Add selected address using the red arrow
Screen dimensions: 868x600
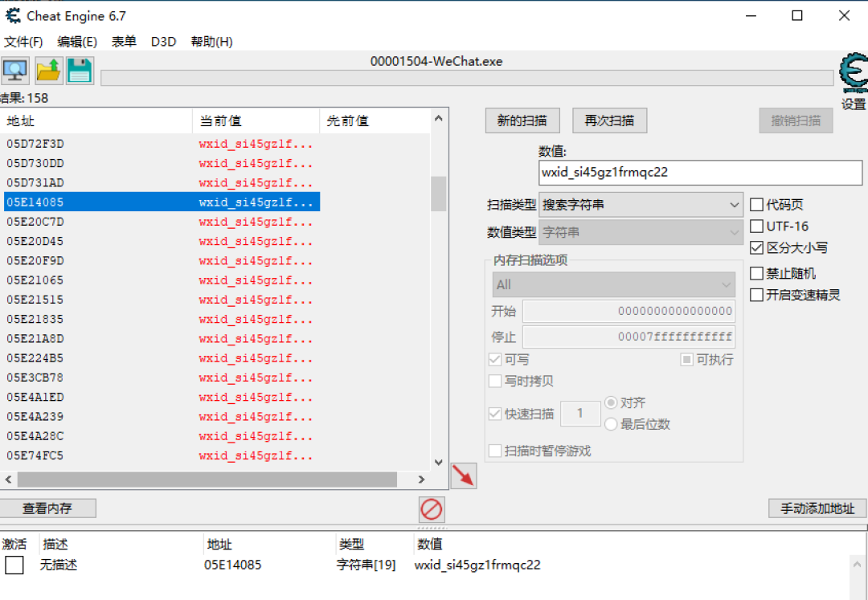[464, 476]
